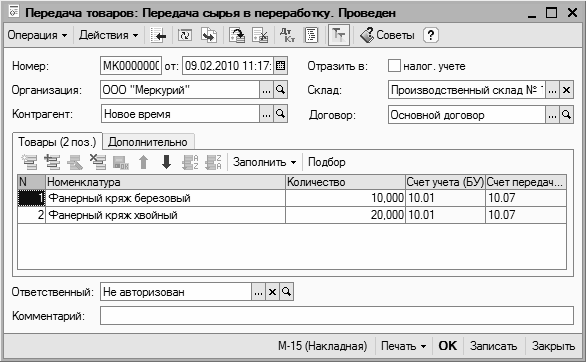The image size is (586, 362).
Task: Click the Комментарий input field
Action: point(337,316)
